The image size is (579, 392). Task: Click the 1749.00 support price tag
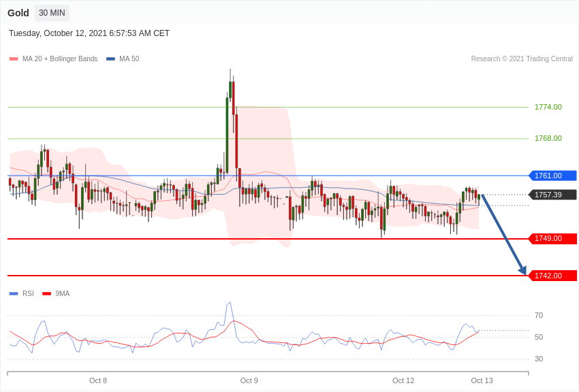point(553,239)
